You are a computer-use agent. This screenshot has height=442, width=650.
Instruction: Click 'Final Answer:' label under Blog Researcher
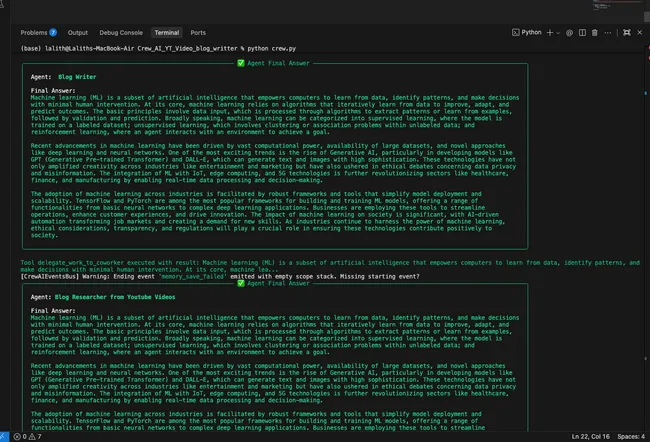pos(53,311)
